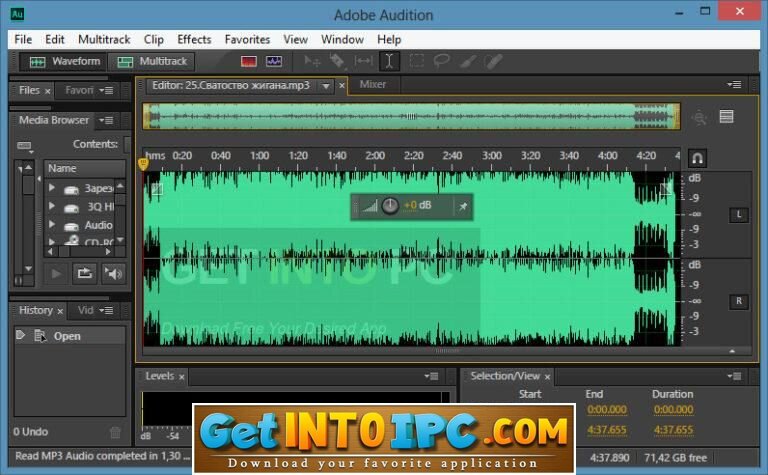Toggle the headphone preview button beside ruler
768x475 pixels.
click(x=697, y=158)
